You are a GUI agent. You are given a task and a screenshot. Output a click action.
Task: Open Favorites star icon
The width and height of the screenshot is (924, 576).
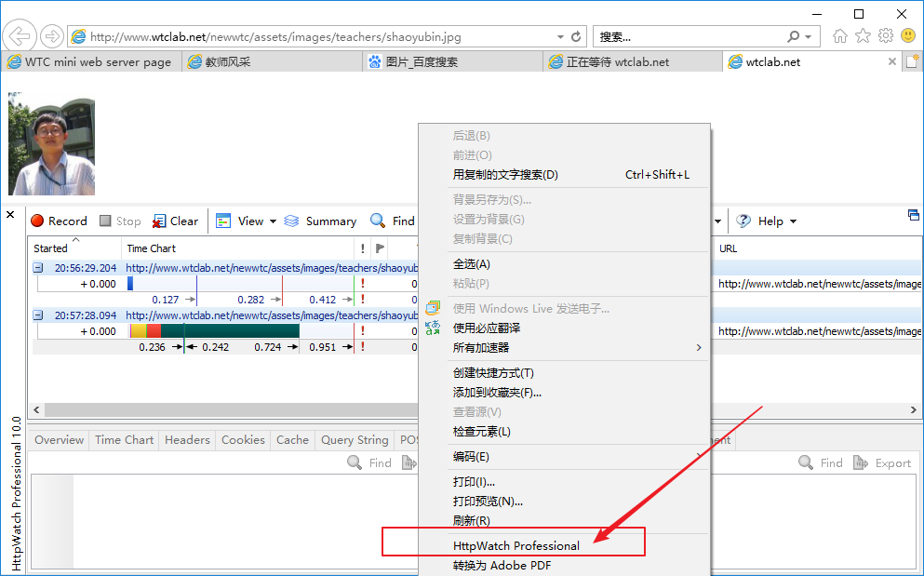[863, 36]
